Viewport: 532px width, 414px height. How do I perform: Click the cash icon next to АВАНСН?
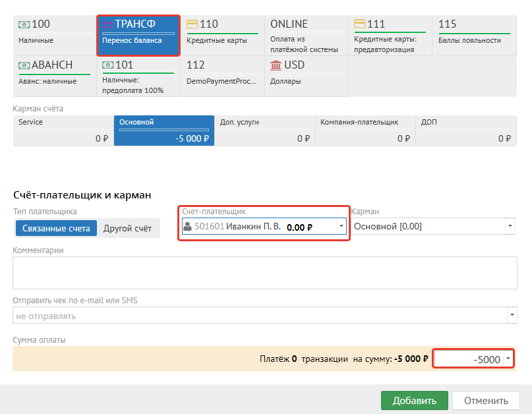click(x=24, y=65)
